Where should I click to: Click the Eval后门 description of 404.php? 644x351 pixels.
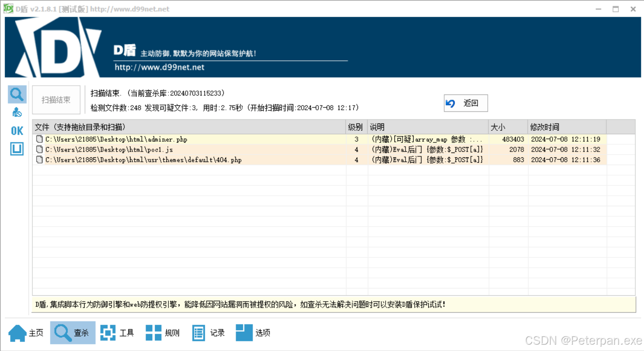coord(427,160)
